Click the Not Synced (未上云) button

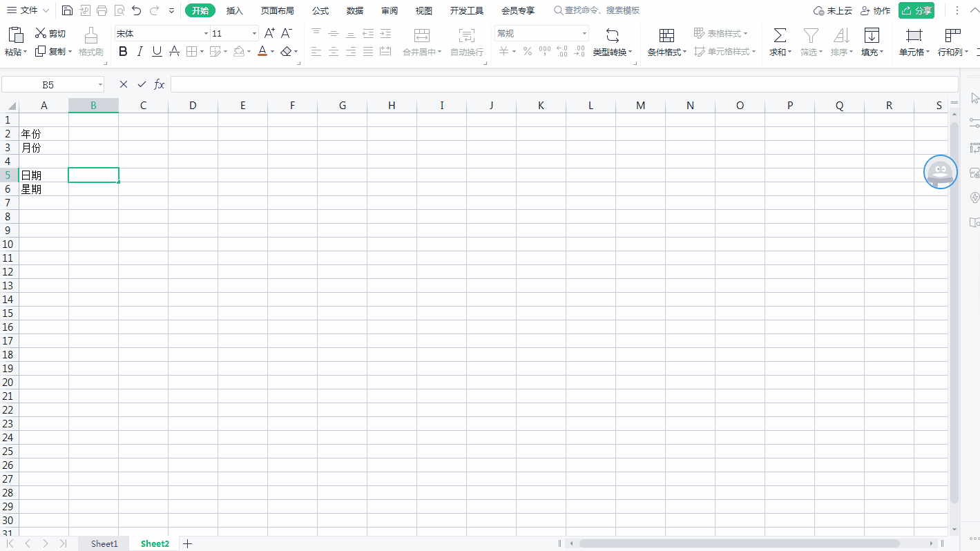point(833,10)
